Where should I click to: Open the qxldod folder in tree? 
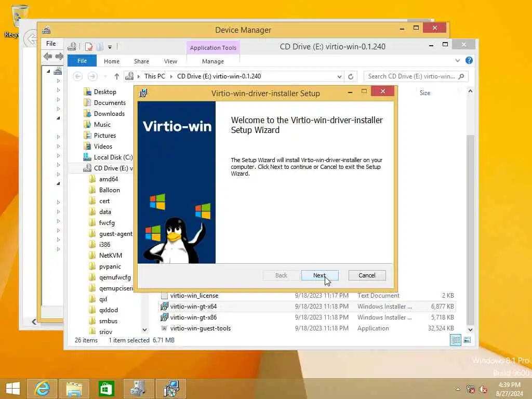point(108,310)
